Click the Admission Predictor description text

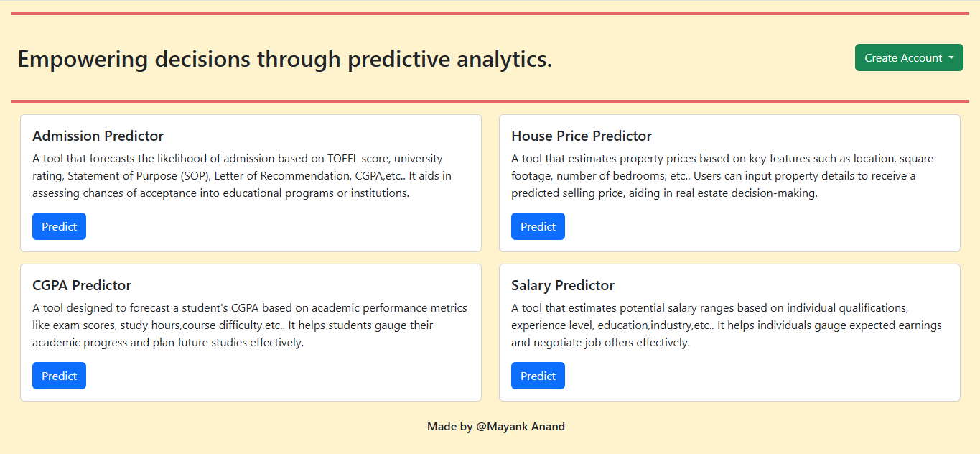point(242,176)
